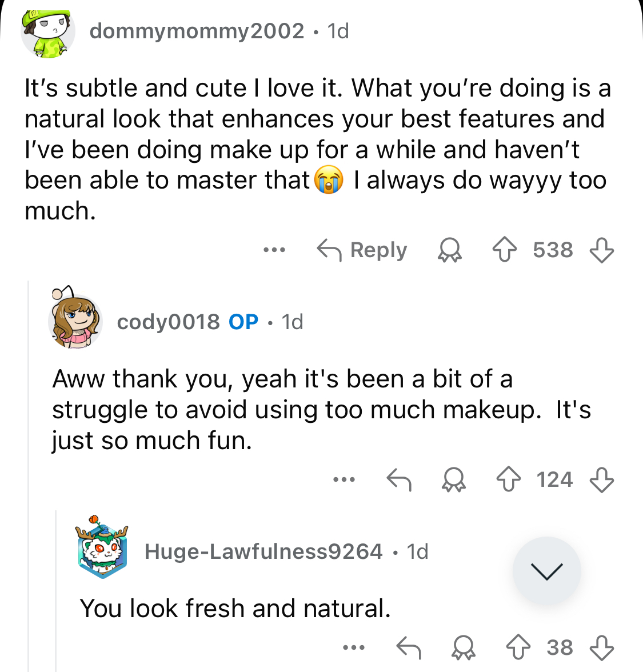Downvote dommymommy2002's comment
This screenshot has width=643, height=672.
coord(601,250)
